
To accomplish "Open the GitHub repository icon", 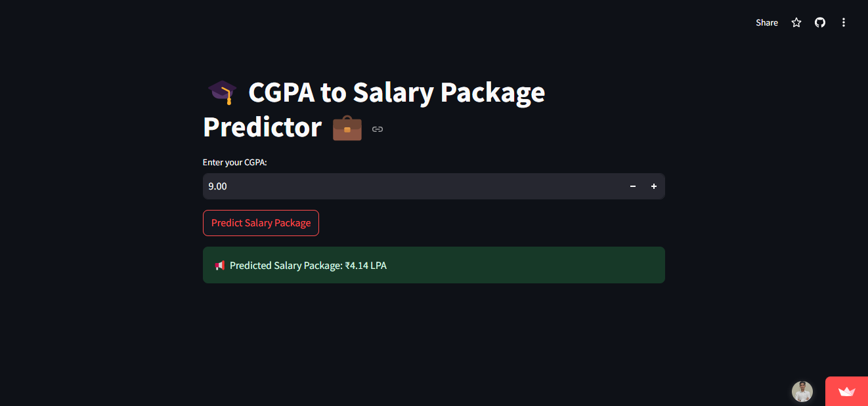I will point(820,22).
